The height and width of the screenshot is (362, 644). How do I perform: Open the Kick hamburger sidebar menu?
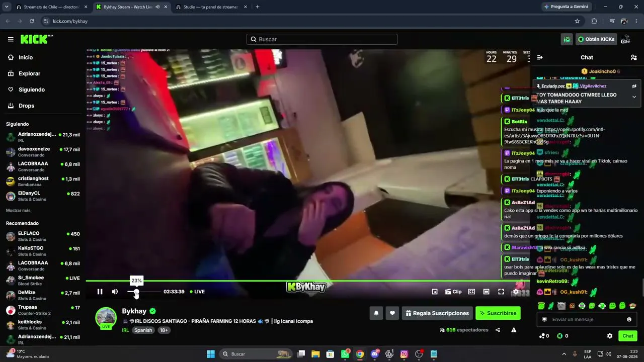[11, 39]
